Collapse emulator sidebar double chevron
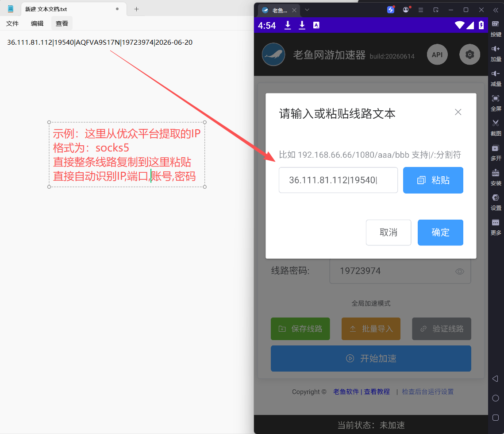This screenshot has width=504, height=434. tap(496, 10)
